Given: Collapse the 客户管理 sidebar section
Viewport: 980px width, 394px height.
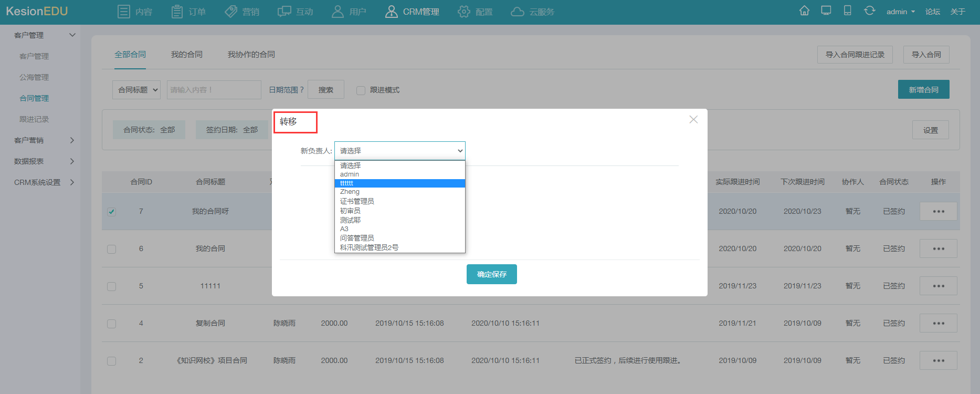Looking at the screenshot, I should pyautogui.click(x=72, y=35).
